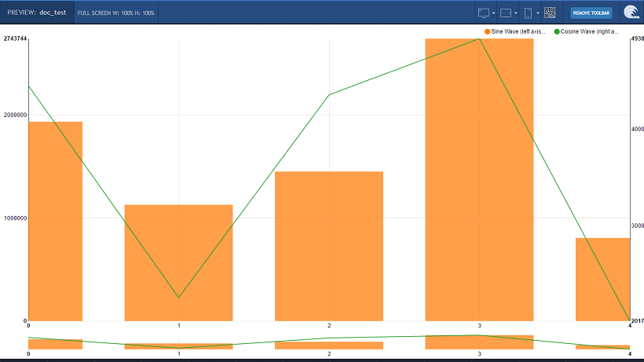
Task: Expand the phone size dropdown arrow
Action: click(537, 13)
